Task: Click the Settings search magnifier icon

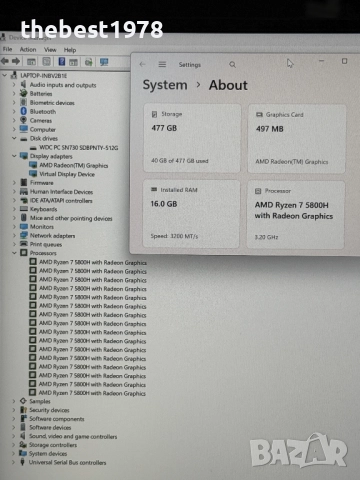Action: pos(232,65)
